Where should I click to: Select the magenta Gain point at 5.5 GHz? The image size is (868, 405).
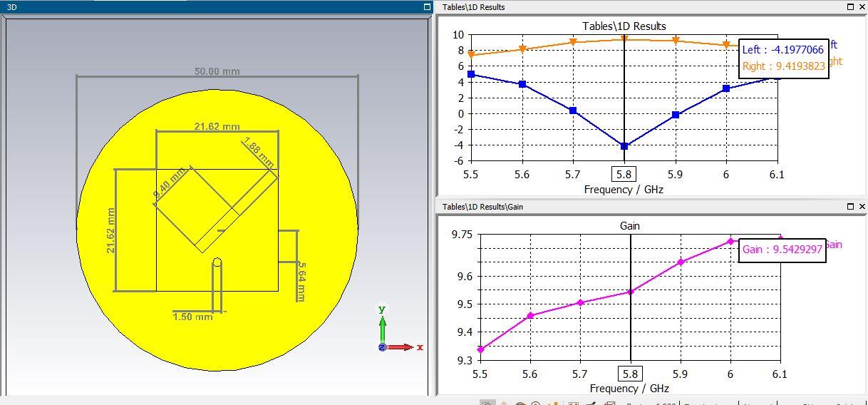[480, 349]
